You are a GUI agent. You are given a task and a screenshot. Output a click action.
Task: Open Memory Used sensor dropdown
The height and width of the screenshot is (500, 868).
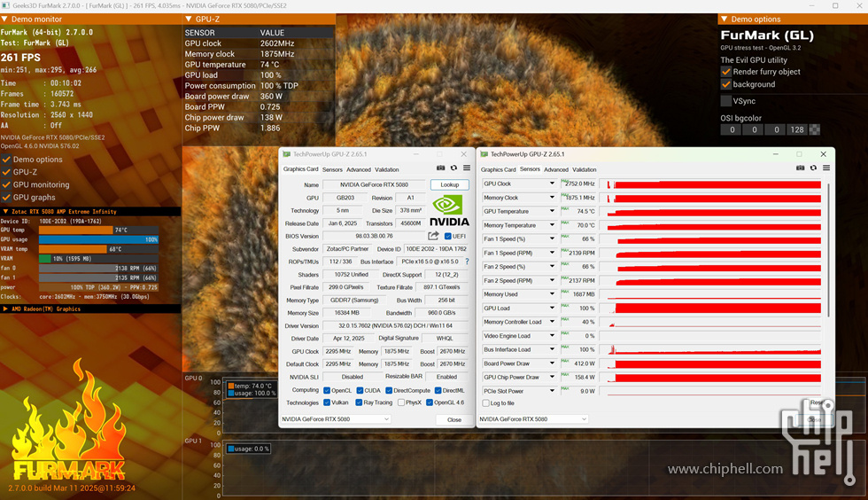(x=552, y=294)
